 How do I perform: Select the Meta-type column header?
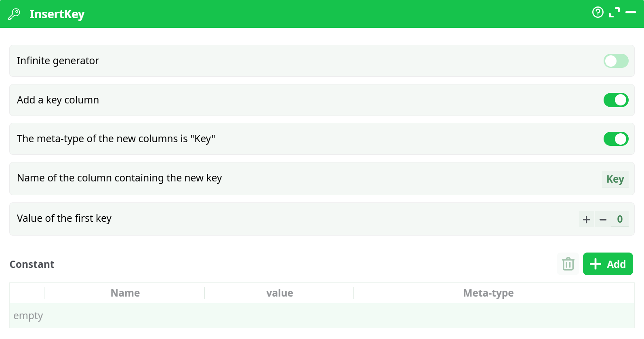point(488,293)
